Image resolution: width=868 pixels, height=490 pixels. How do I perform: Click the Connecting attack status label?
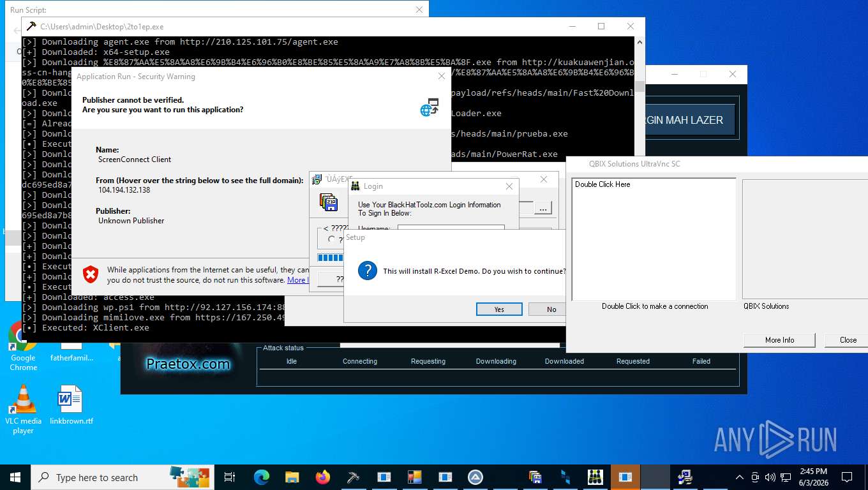pyautogui.click(x=360, y=361)
